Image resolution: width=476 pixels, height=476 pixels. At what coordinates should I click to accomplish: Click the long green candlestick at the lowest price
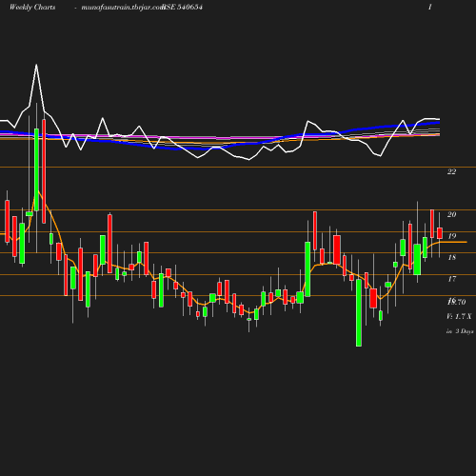click(359, 312)
